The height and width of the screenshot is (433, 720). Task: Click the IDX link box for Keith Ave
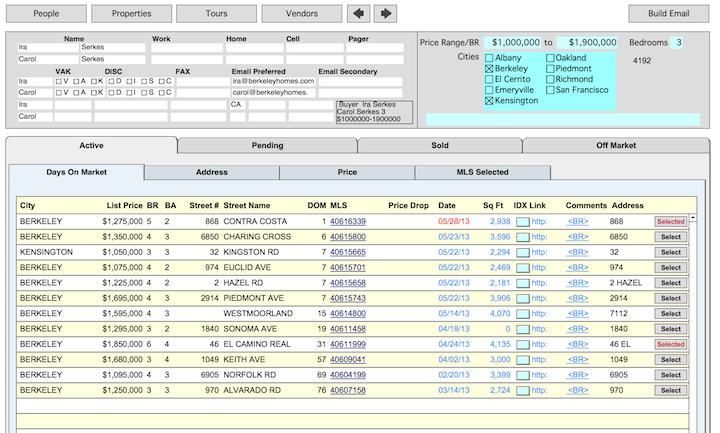pos(522,360)
